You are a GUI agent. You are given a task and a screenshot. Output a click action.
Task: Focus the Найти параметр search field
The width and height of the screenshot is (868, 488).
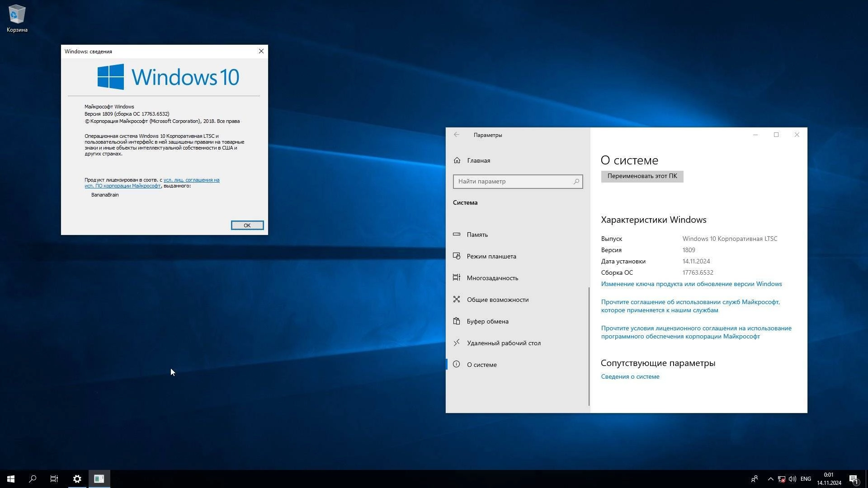pos(518,182)
